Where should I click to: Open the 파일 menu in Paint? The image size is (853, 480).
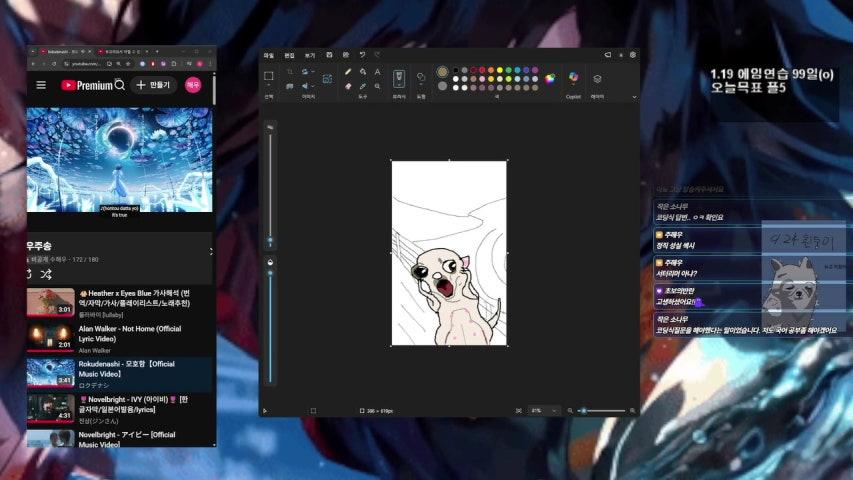[x=268, y=55]
